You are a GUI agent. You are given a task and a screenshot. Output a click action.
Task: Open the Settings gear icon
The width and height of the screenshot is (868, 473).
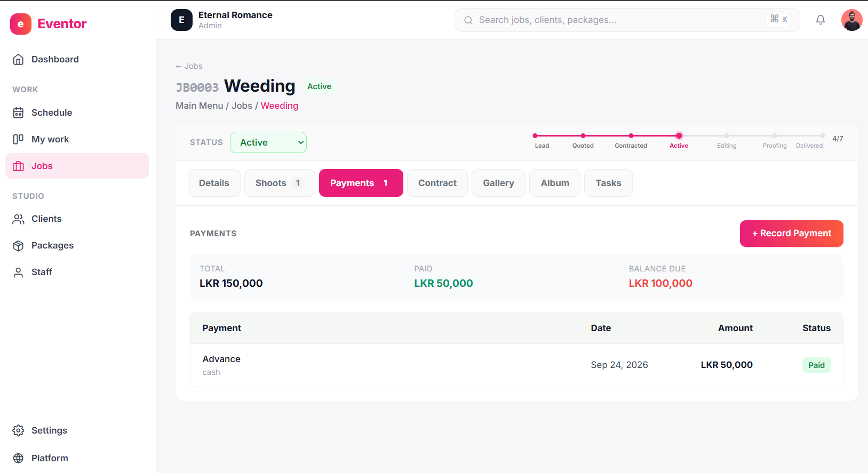tap(18, 430)
